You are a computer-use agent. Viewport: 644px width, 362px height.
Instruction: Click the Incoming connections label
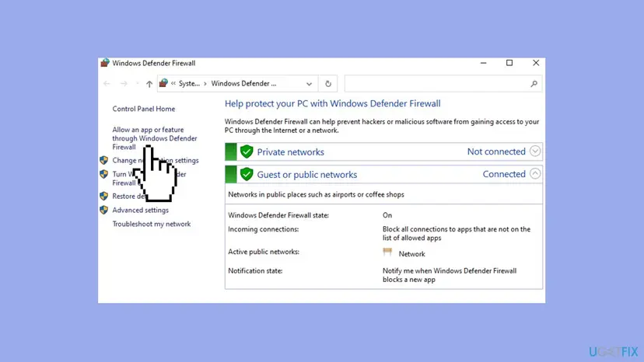(x=263, y=229)
